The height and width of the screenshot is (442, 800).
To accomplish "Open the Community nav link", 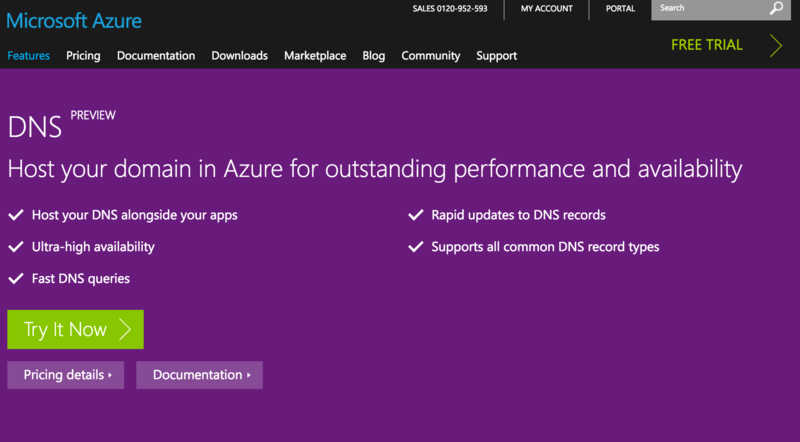I will pos(431,56).
